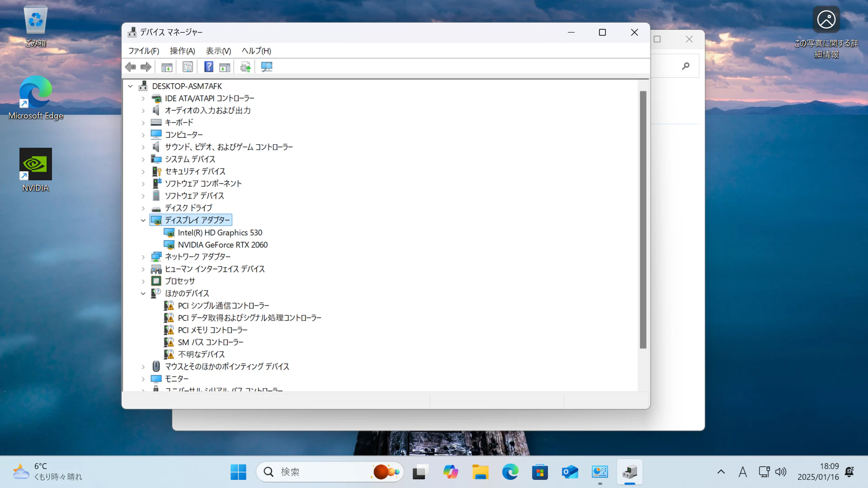The width and height of the screenshot is (868, 488).
Task: Open the 表示(V) menu
Action: tap(218, 51)
